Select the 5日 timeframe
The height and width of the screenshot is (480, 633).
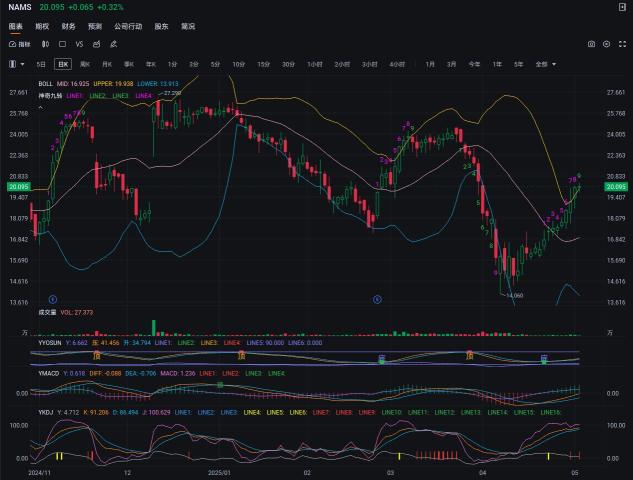coord(41,64)
